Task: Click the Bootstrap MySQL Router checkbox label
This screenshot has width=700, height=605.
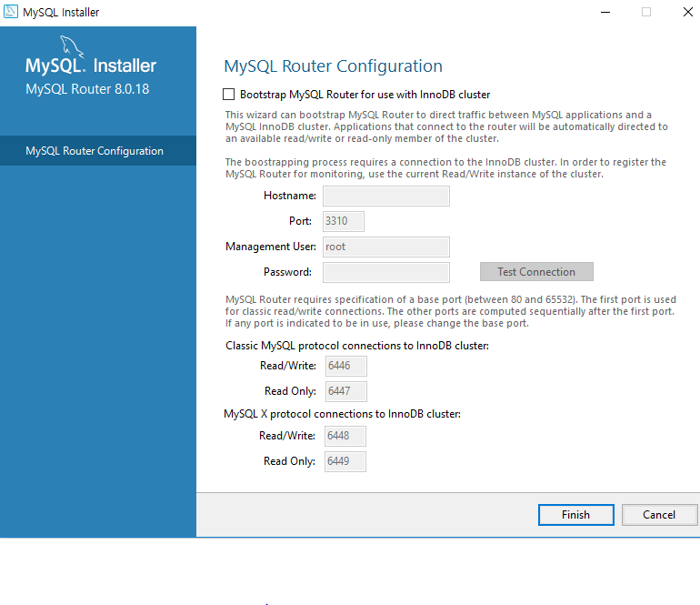Action: pyautogui.click(x=365, y=95)
